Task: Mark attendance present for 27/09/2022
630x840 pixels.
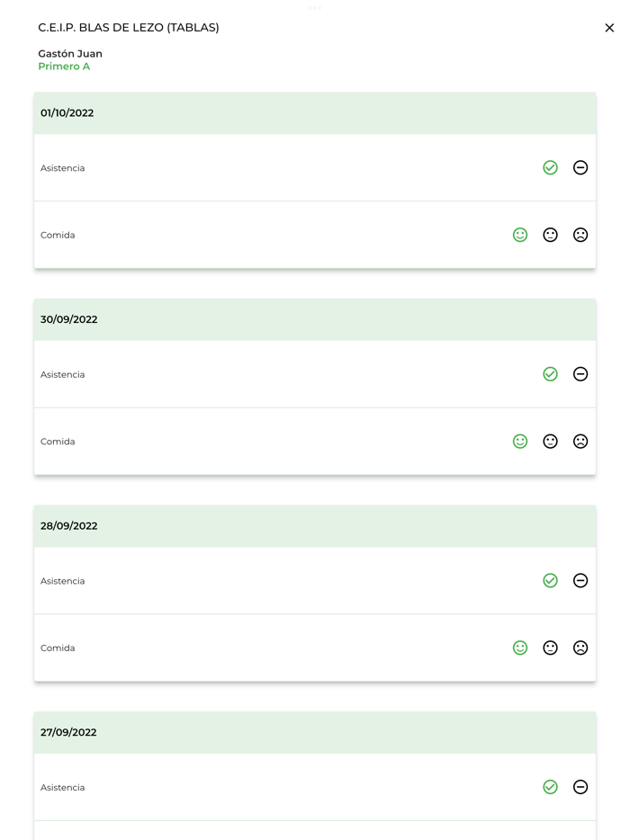Action: pyautogui.click(x=550, y=787)
